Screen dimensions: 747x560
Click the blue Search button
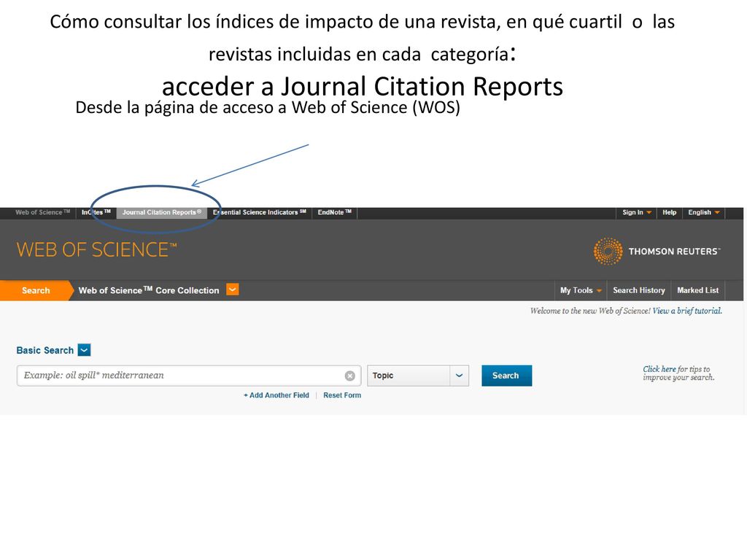[x=506, y=376]
